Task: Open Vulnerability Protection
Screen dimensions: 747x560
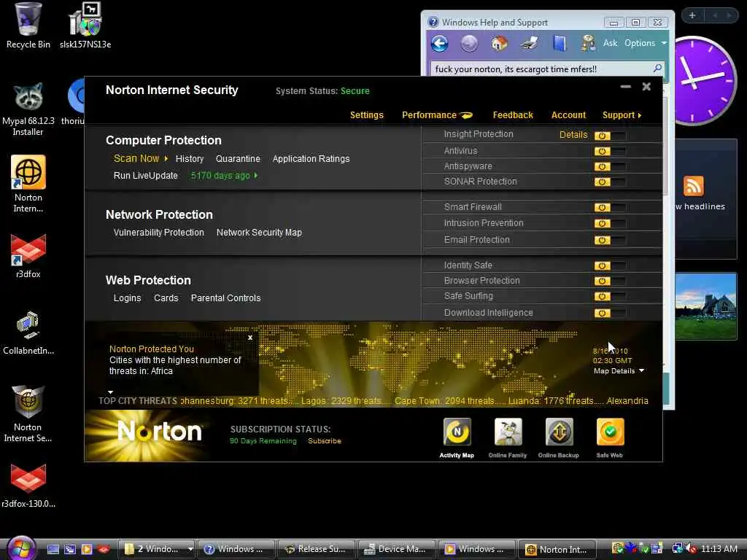Action: click(x=158, y=233)
